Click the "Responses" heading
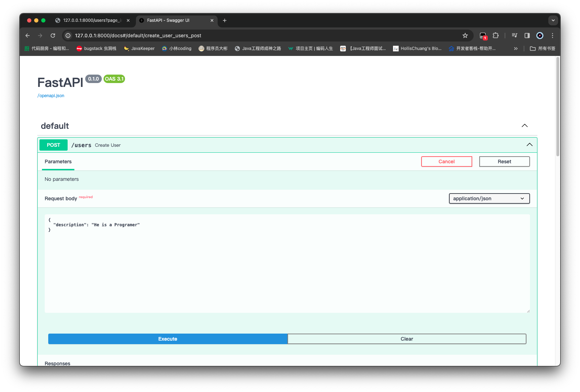This screenshot has height=392, width=580. coord(57,363)
